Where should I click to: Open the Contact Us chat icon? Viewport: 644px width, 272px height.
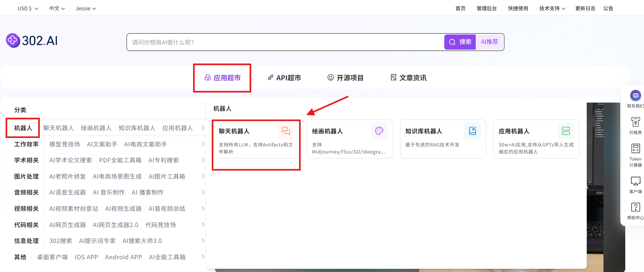click(x=635, y=96)
